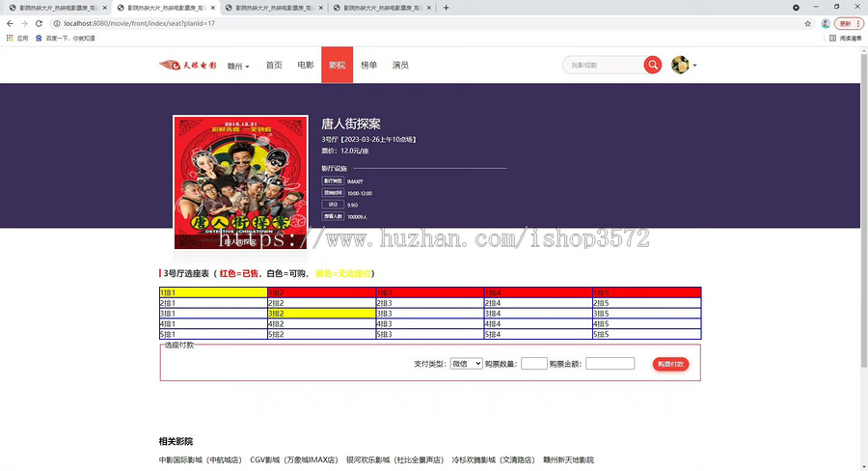Image resolution: width=868 pixels, height=471 pixels.
Task: Select seat 1排5
Action: [646, 292]
